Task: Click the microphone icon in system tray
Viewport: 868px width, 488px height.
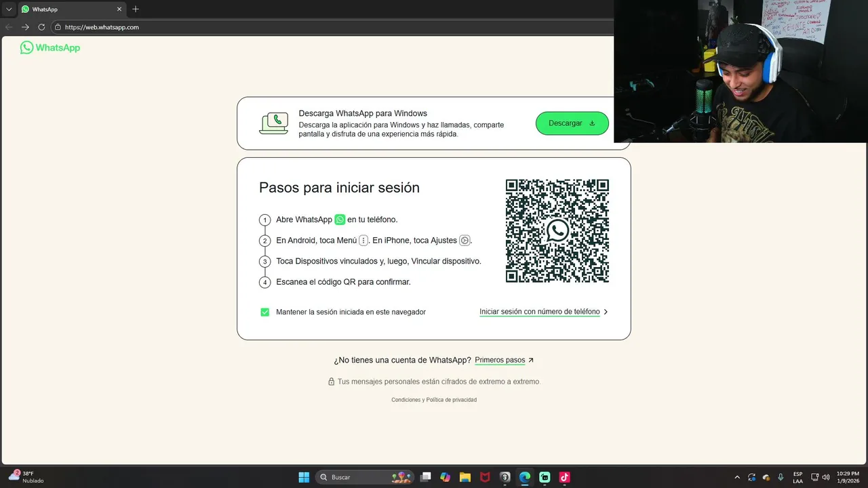Action: tap(781, 477)
